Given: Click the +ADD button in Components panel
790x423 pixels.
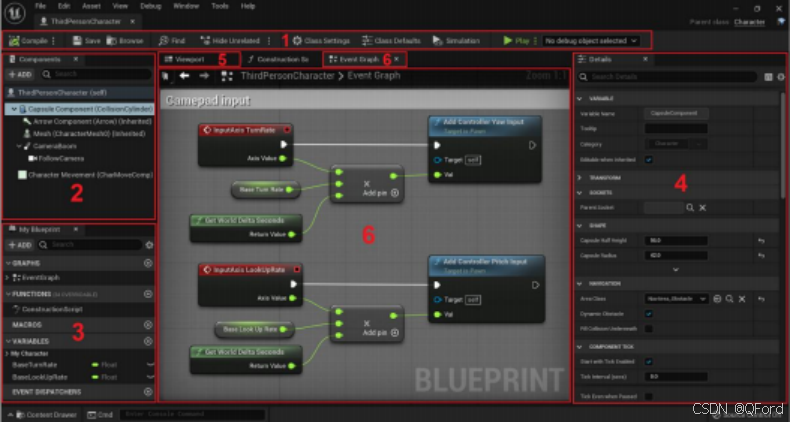Looking at the screenshot, I should (20, 75).
